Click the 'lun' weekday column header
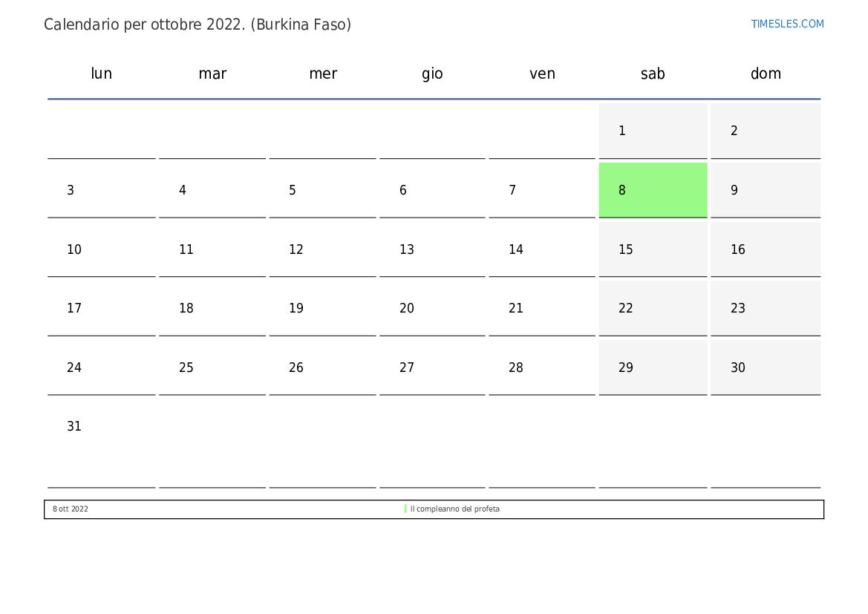The image size is (868, 614). (101, 74)
